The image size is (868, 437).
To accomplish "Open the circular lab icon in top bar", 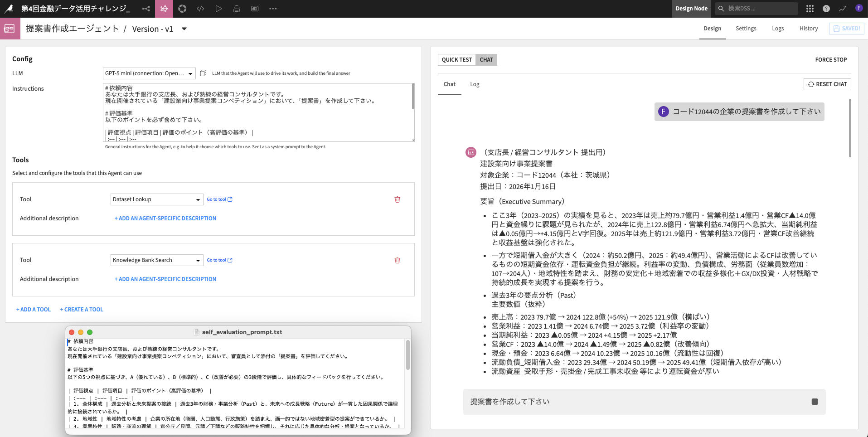I will [182, 9].
